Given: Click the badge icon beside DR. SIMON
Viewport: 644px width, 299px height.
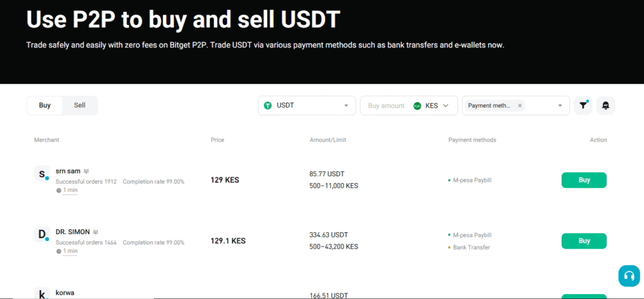Looking at the screenshot, I should (96, 232).
